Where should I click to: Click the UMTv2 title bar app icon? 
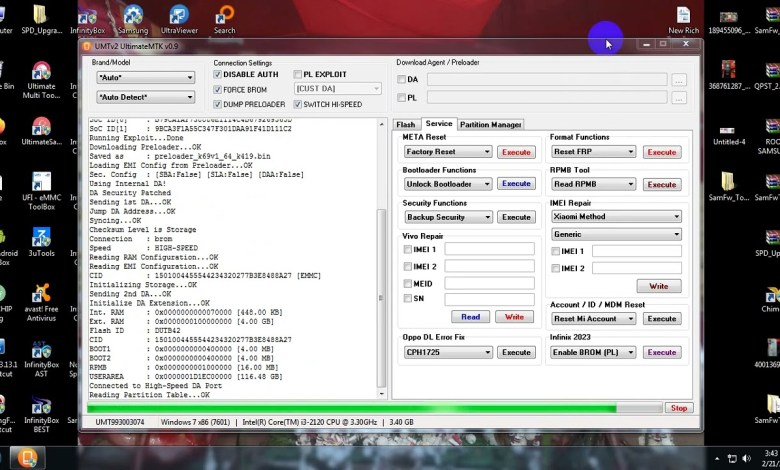coord(87,46)
